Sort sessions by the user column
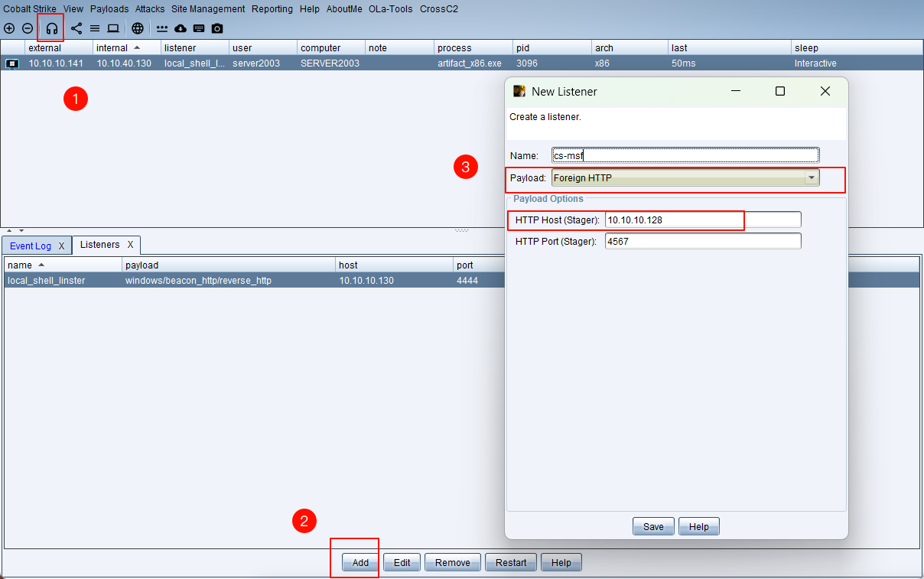 (262, 48)
